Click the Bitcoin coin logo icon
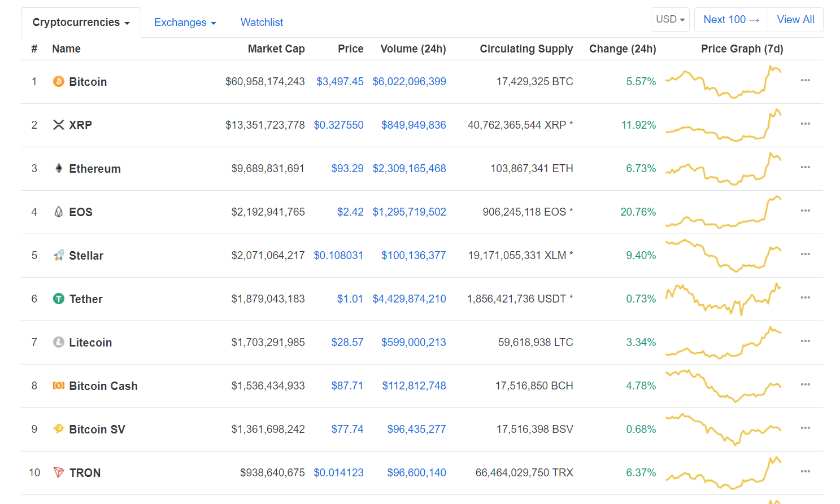The height and width of the screenshot is (504, 840). [59, 81]
